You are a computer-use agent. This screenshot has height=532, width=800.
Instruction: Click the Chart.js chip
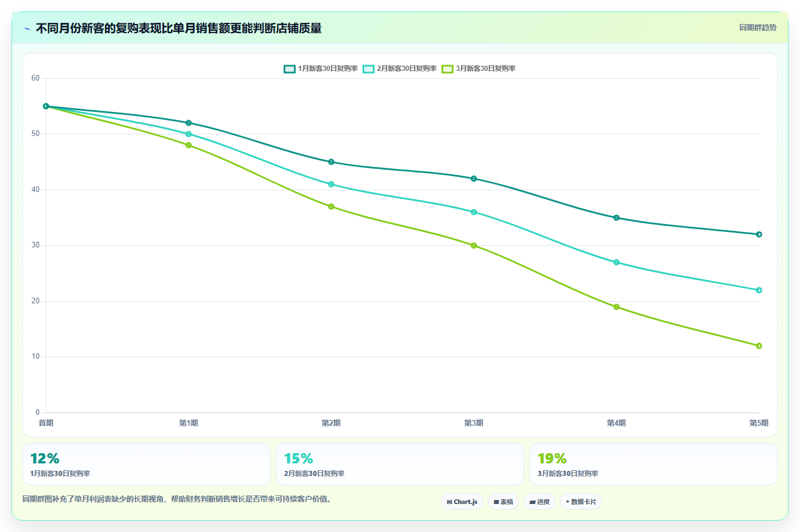(462, 502)
